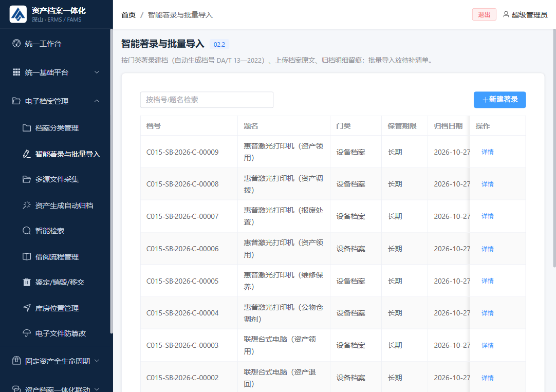Click the sidebar vertical scrollbar
The width and height of the screenshot is (556, 392).
coord(112,181)
